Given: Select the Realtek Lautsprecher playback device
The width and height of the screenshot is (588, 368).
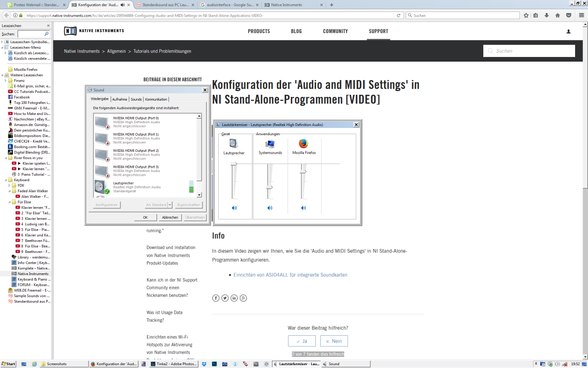Looking at the screenshot, I should point(145,187).
